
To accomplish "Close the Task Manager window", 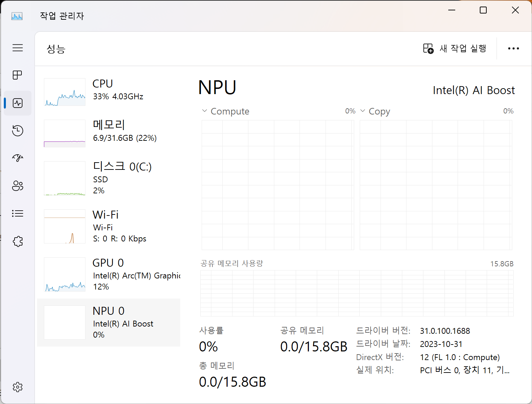I will pos(515,10).
